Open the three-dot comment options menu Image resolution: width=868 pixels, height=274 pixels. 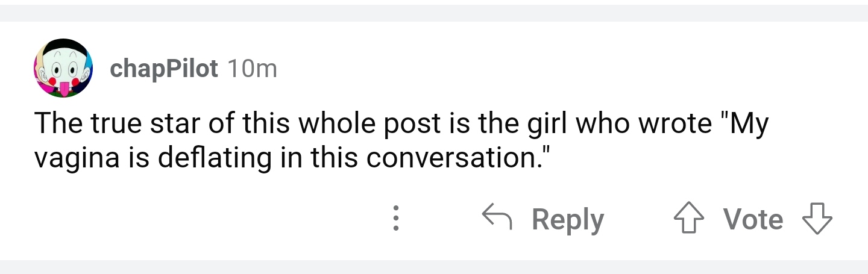pos(395,219)
